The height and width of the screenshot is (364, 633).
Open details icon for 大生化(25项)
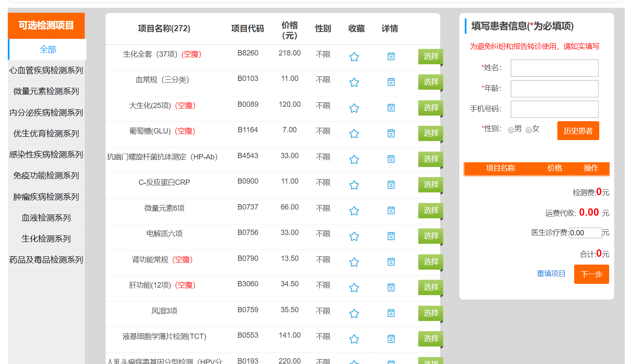pos(391,108)
